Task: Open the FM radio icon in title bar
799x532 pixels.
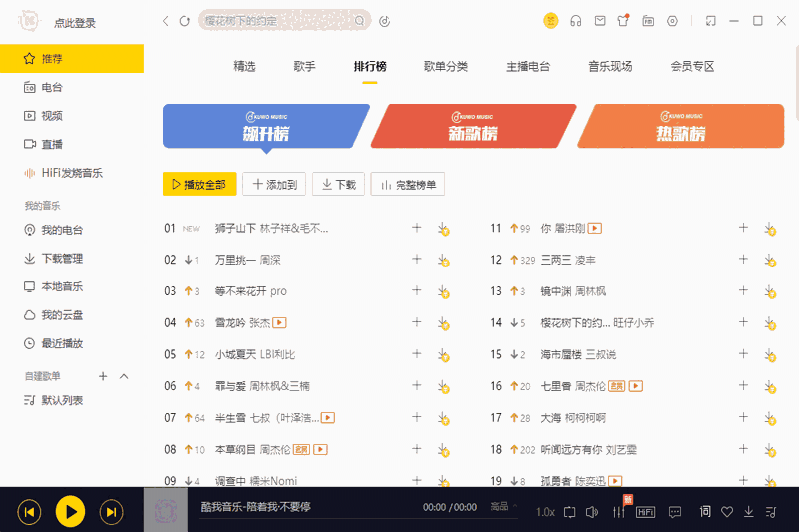Action: (x=648, y=21)
